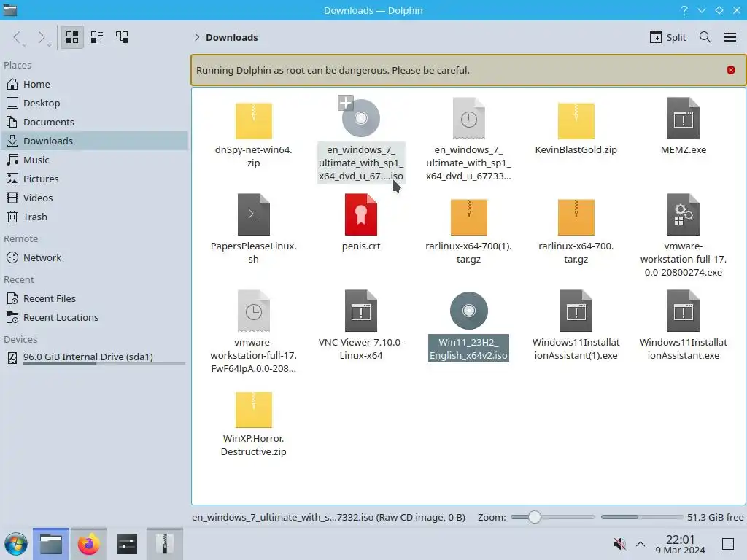Click the 51.3 GiB free label

pos(715,517)
